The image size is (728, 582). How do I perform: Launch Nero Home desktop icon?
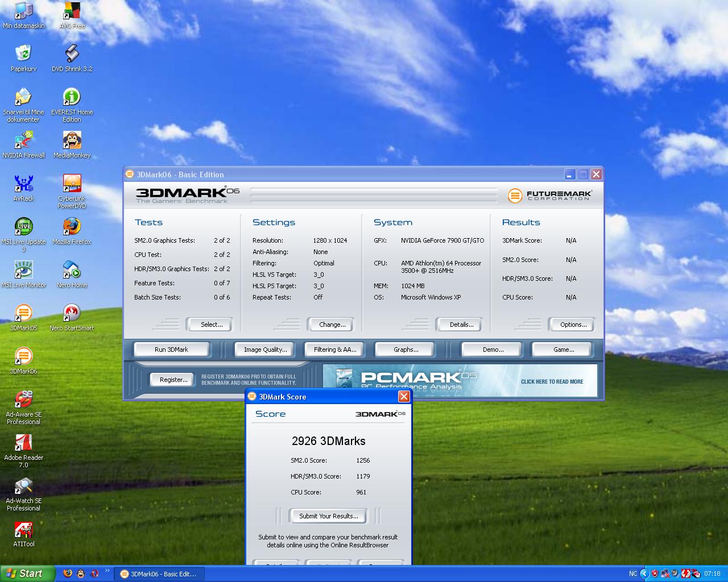72,274
